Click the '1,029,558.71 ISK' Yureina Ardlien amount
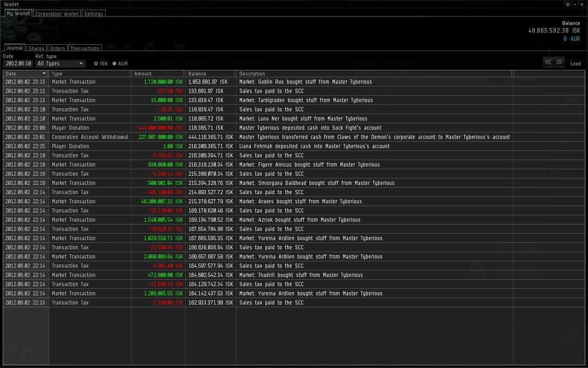The width and height of the screenshot is (588, 368). (x=163, y=238)
